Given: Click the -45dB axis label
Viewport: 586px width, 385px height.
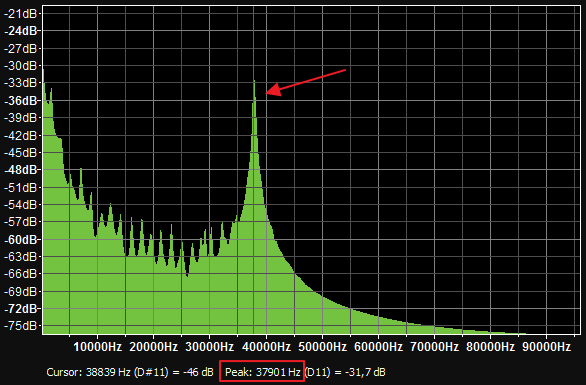Looking at the screenshot, I should coord(20,153).
